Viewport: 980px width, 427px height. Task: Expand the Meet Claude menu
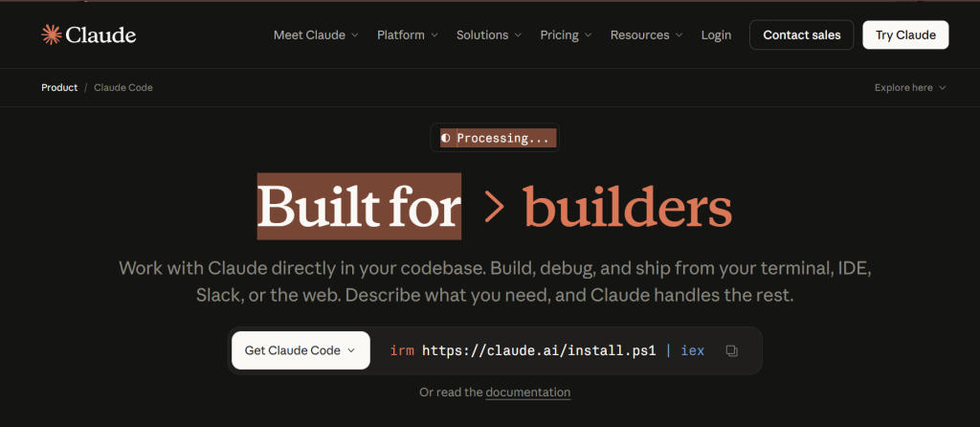[x=316, y=35]
